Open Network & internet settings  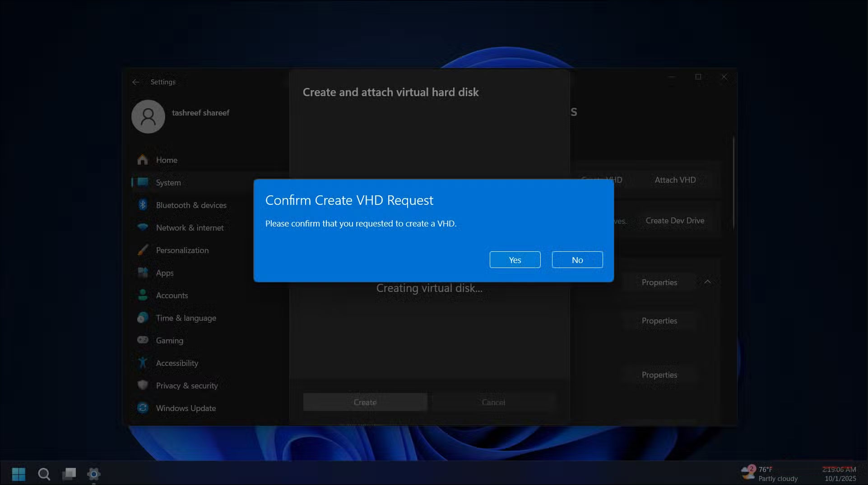point(190,227)
